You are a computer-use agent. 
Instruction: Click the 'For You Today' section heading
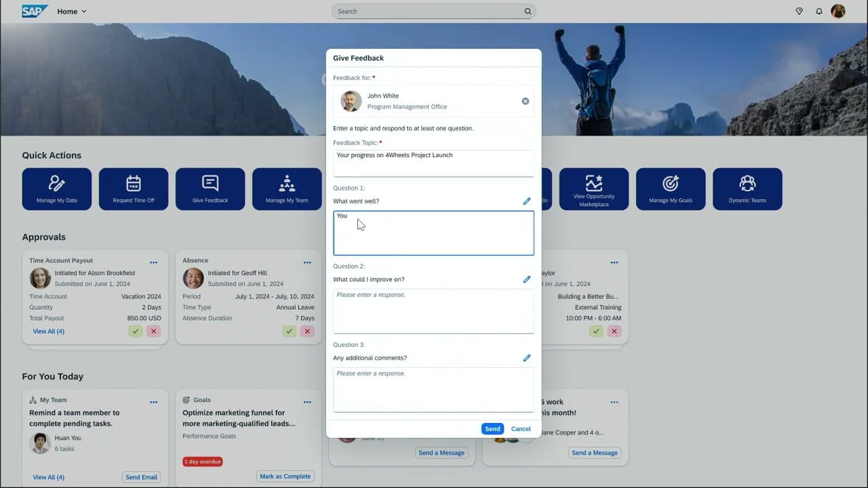click(53, 376)
